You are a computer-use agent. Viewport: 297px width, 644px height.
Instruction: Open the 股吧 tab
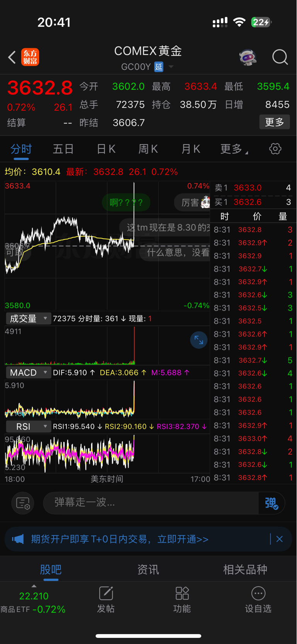click(x=51, y=569)
